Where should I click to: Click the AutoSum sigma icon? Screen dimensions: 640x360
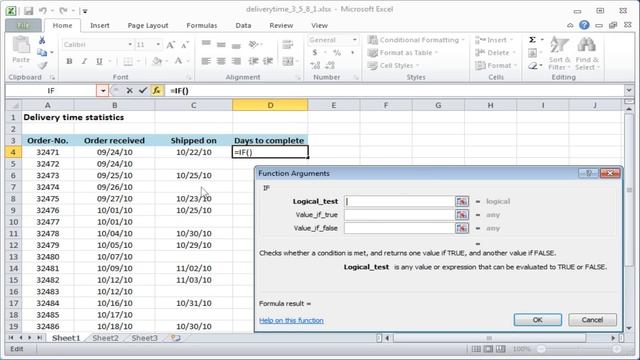pos(532,40)
